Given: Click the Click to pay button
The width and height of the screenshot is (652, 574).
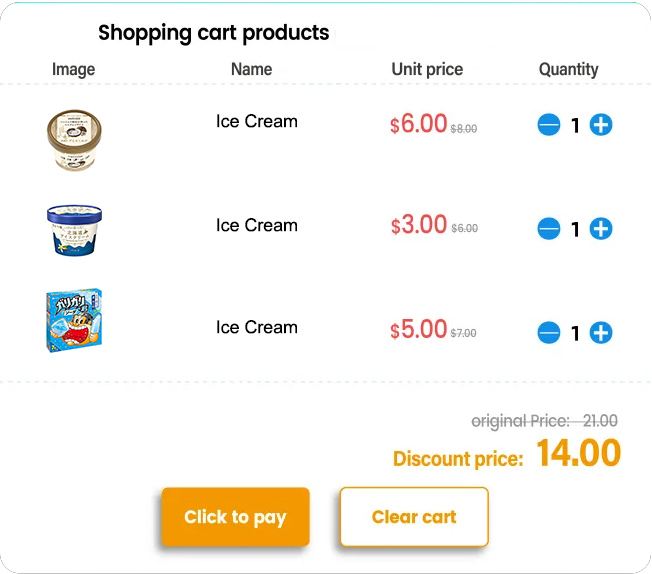Looking at the screenshot, I should tap(235, 517).
